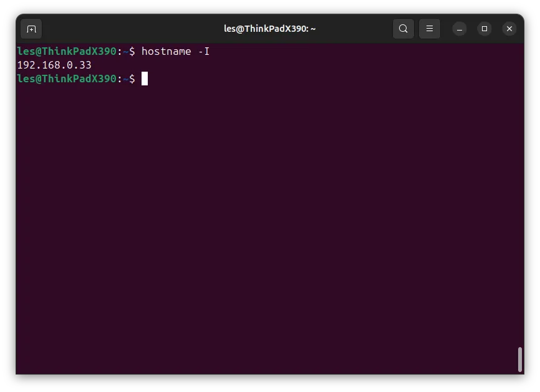Click the white block terminal cursor

pyautogui.click(x=145, y=79)
